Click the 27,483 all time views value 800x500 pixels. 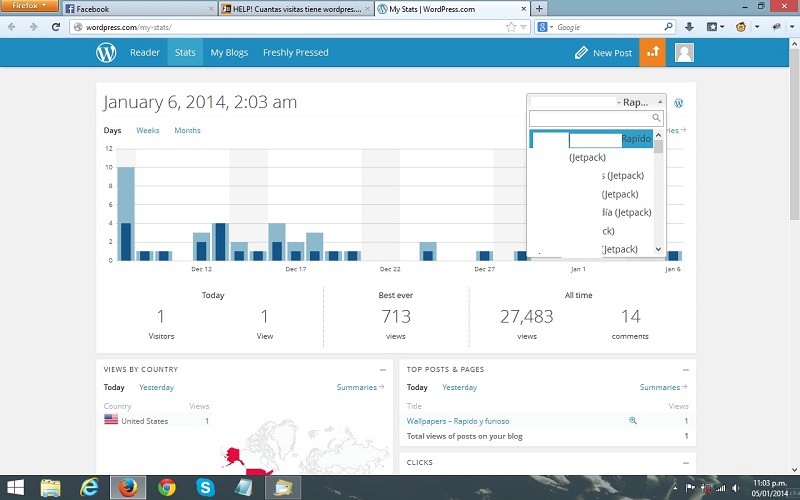527,317
